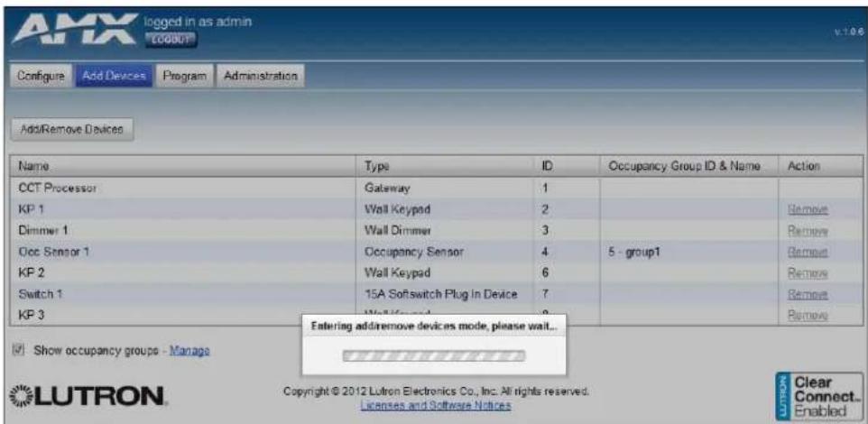Remove the KP 3 device
The width and height of the screenshot is (868, 424).
tap(808, 315)
